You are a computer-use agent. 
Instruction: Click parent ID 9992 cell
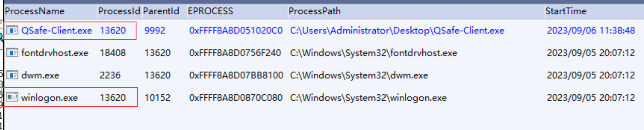pos(155,30)
